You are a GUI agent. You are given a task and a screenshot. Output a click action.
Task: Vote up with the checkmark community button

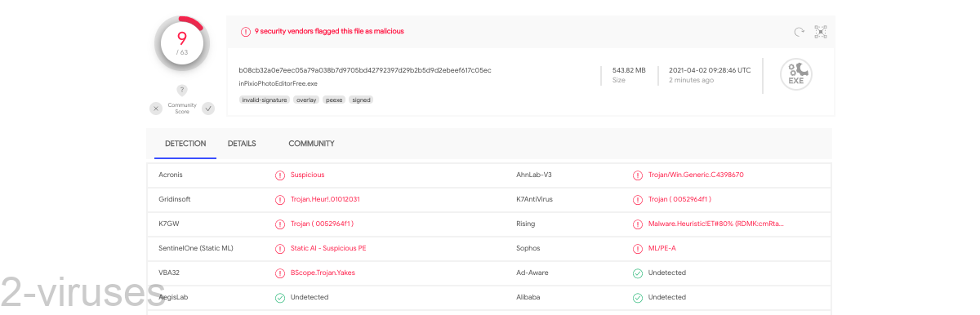[x=208, y=109]
